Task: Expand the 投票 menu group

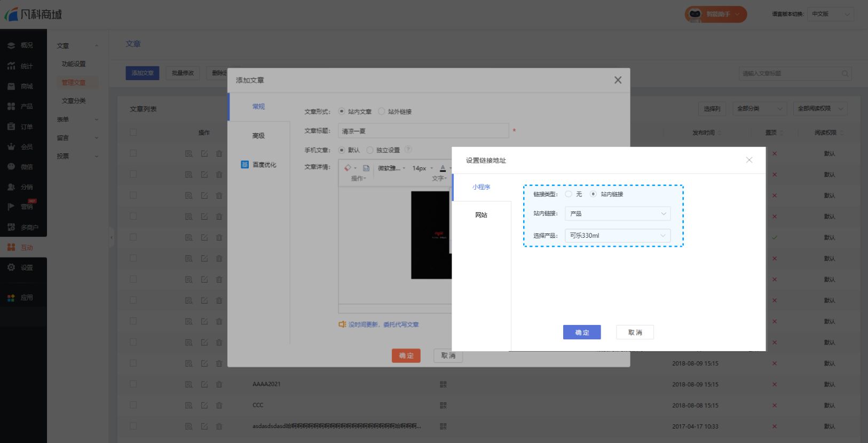Action: (x=77, y=156)
